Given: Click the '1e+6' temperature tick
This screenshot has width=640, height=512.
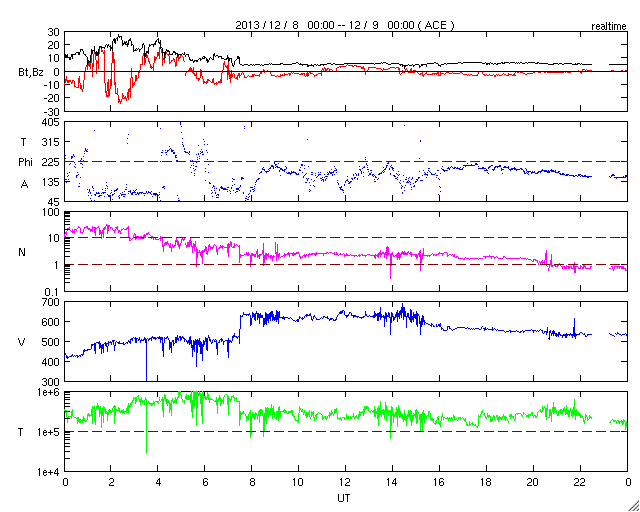Looking at the screenshot, I should click(x=48, y=392).
